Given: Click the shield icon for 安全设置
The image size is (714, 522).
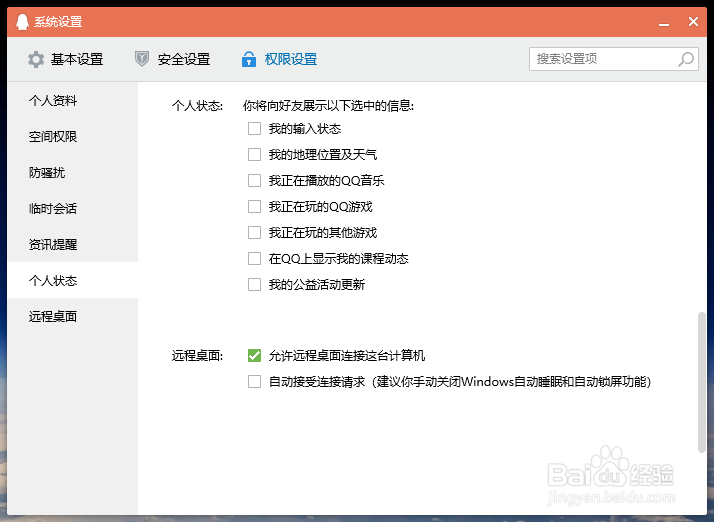Looking at the screenshot, I should (142, 59).
